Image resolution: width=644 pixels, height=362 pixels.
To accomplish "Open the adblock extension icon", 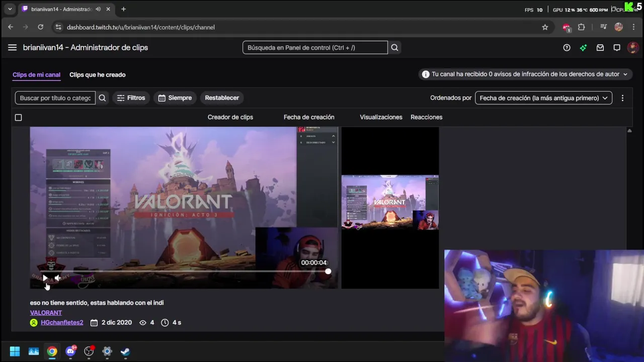I will point(567,27).
